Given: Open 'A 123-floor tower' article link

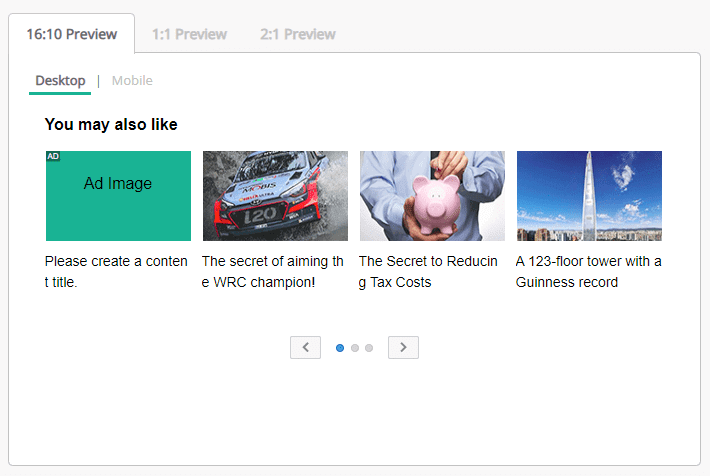Looking at the screenshot, I should [588, 272].
